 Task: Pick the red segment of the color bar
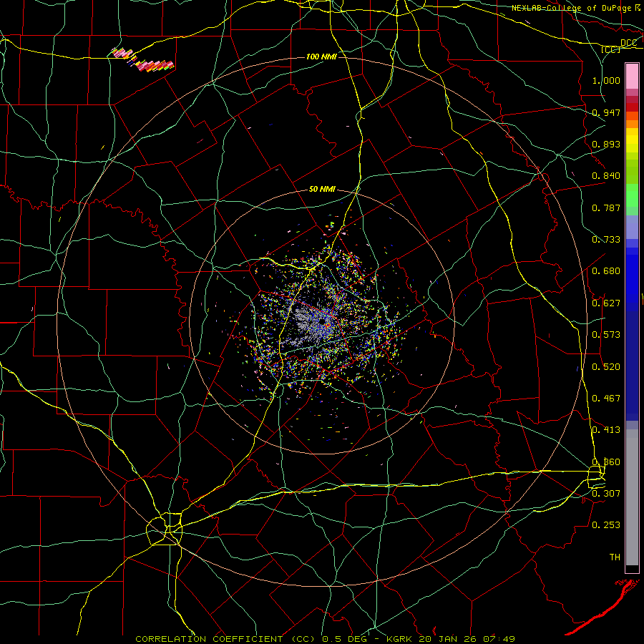632,107
